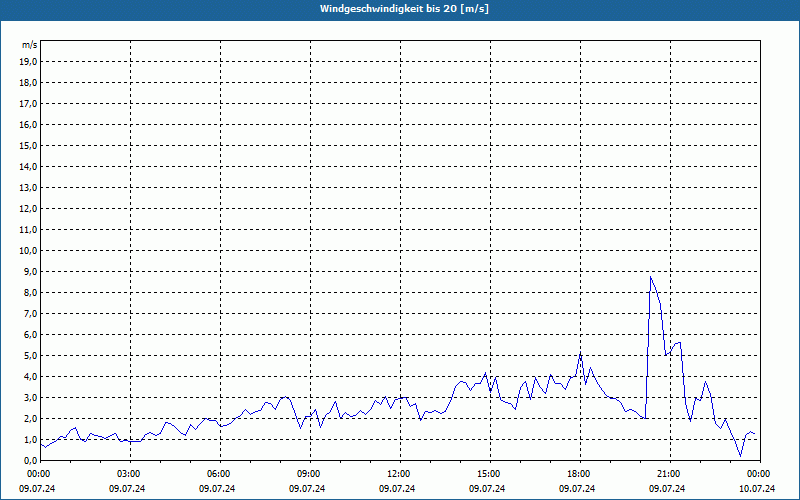Click the 00:00 time label for 09.07.24

coord(38,474)
